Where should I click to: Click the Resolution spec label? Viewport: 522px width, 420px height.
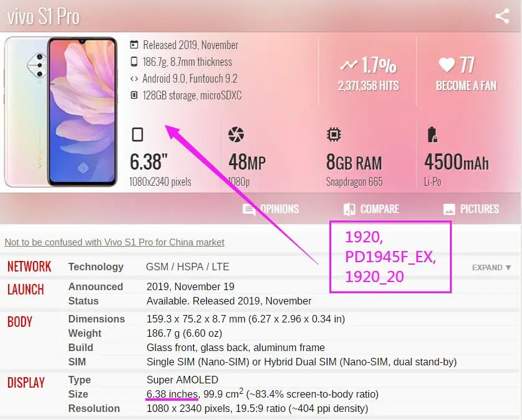[x=94, y=408]
